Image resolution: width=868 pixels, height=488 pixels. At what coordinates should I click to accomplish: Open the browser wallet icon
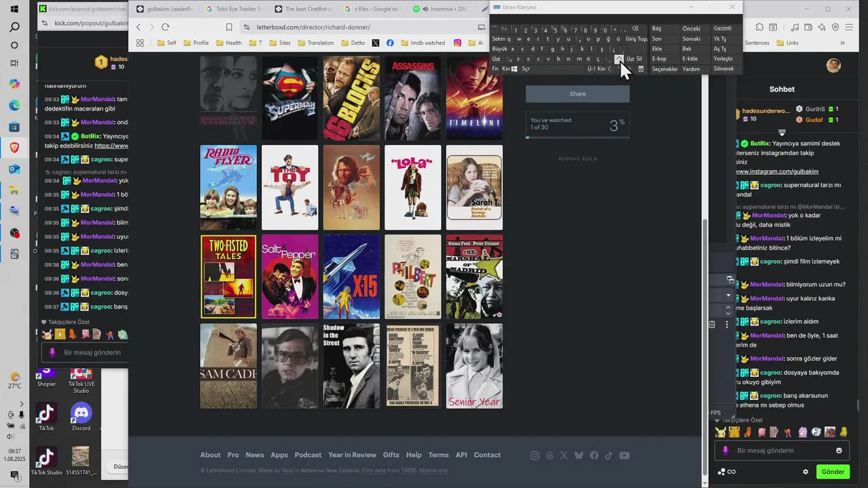pos(807,27)
